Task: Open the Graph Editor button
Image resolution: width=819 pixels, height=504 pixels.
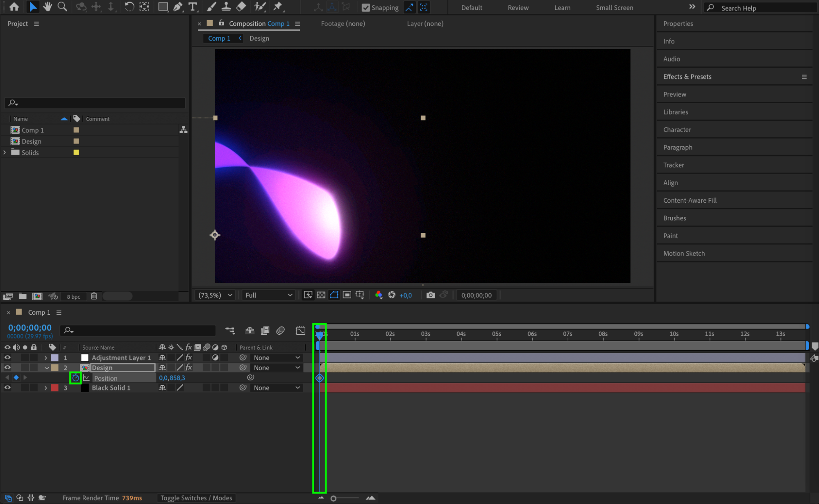Action: coord(300,330)
